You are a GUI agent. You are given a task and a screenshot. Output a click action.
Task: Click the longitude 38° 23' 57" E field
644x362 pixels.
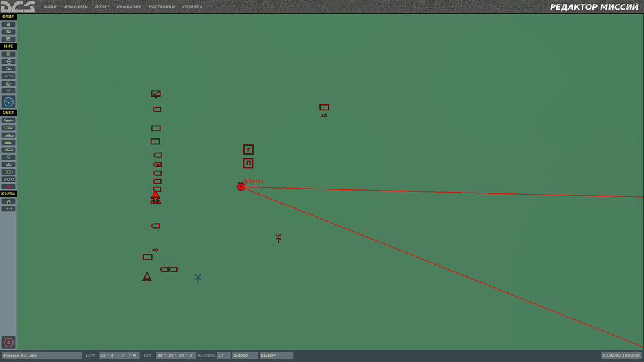175,356
